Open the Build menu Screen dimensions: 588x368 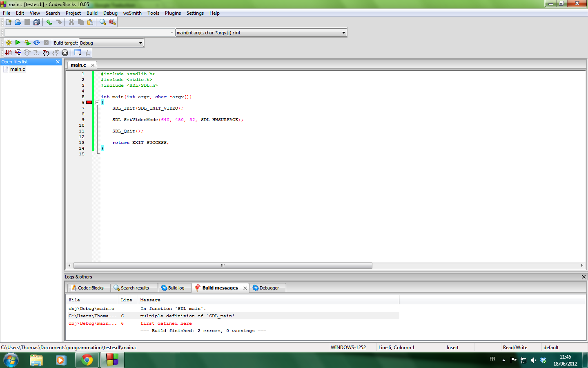92,13
